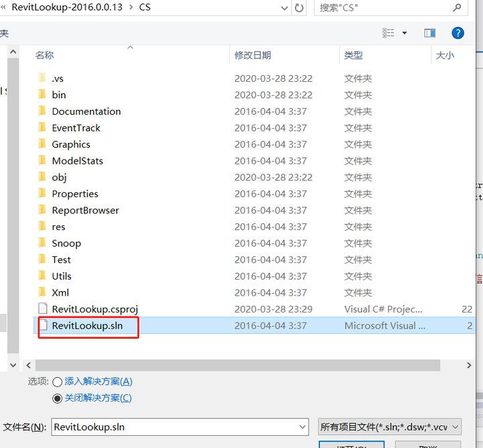Open the help question mark icon
Screen dimensions: 483x448
(x=458, y=33)
